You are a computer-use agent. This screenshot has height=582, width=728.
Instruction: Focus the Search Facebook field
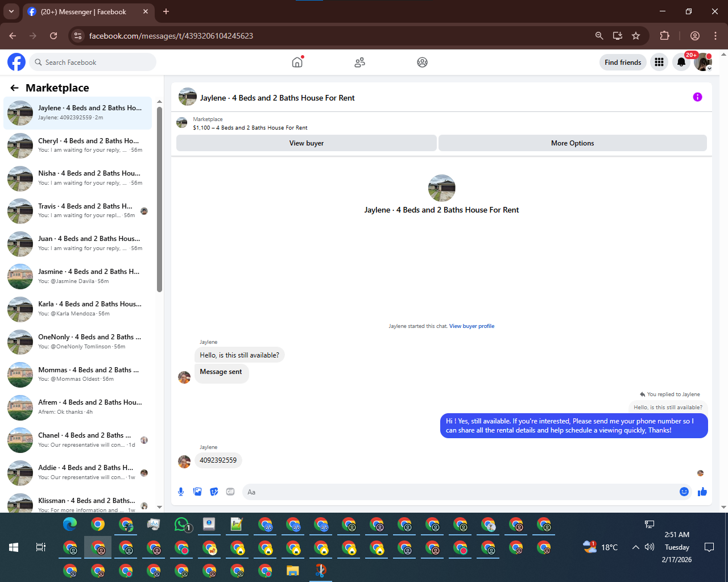pos(93,62)
